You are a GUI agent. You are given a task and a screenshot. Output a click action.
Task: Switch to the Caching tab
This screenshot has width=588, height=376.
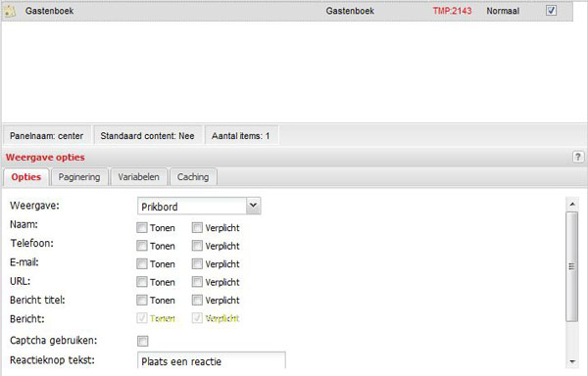click(x=193, y=177)
